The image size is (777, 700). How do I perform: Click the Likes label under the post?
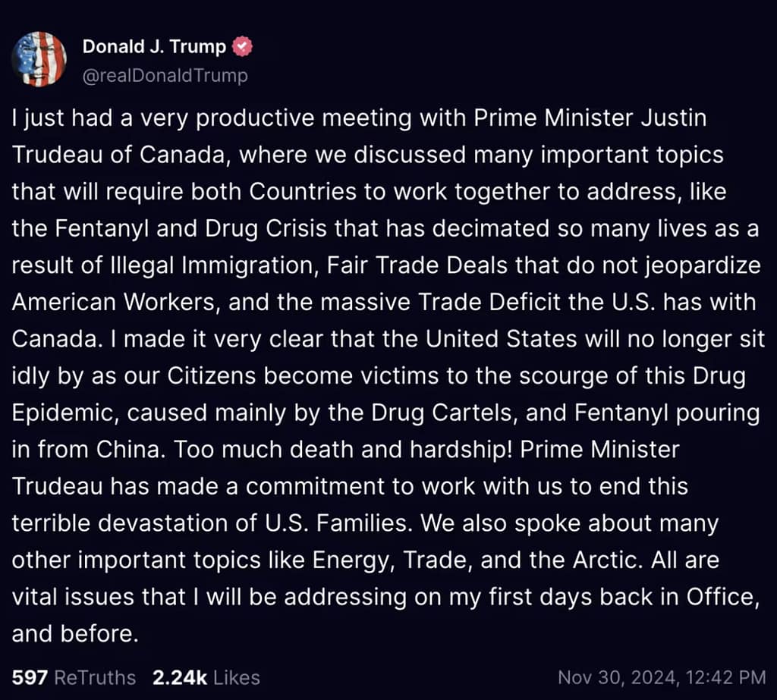click(234, 677)
